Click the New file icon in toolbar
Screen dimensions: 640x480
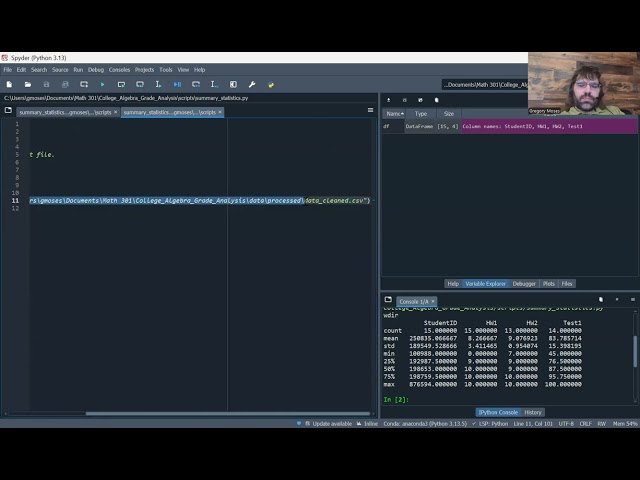click(8, 84)
